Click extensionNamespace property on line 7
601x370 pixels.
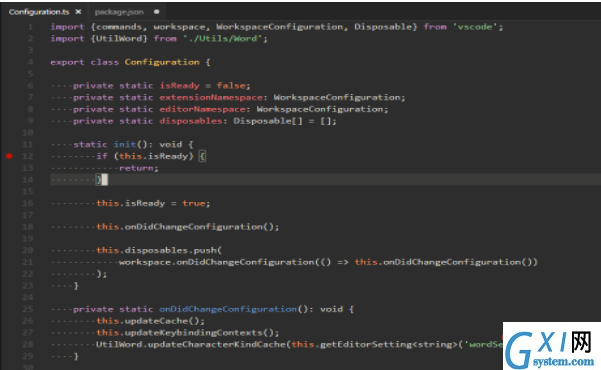[211, 97]
